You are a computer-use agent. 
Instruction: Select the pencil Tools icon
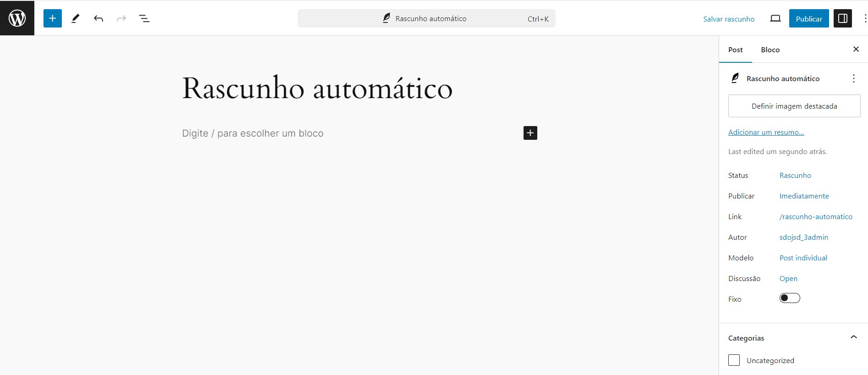tap(76, 18)
